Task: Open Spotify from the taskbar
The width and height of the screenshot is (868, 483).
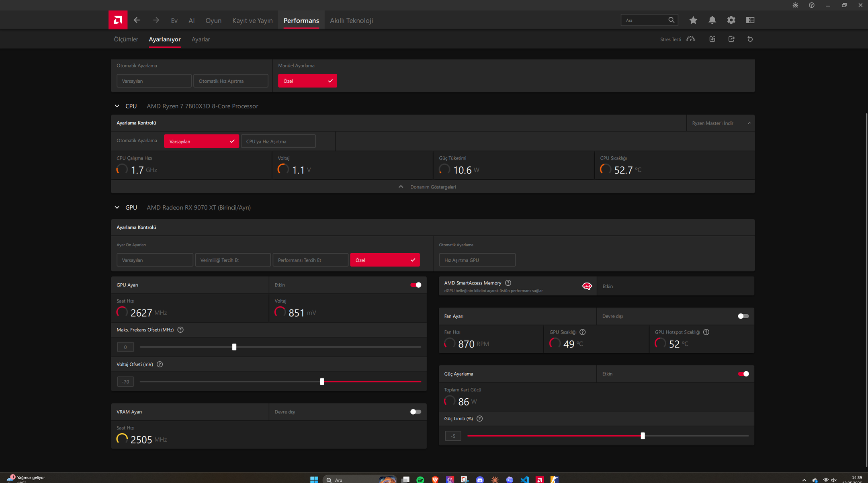Action: [420, 479]
